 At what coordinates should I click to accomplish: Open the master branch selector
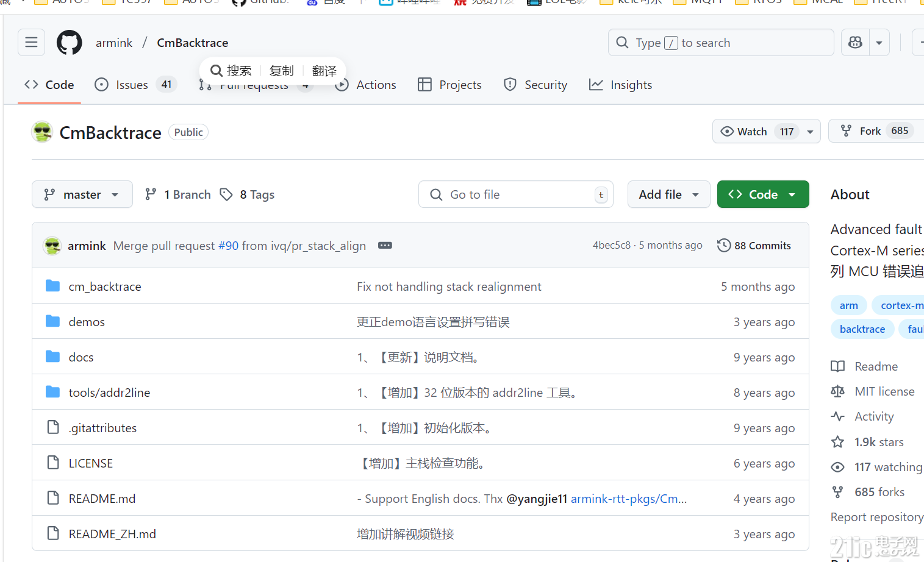[x=82, y=194]
